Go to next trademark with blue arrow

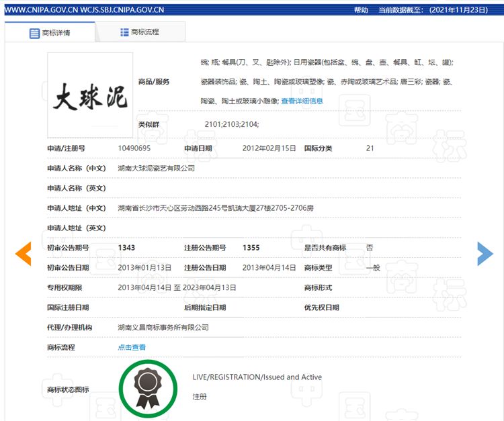[x=485, y=253]
